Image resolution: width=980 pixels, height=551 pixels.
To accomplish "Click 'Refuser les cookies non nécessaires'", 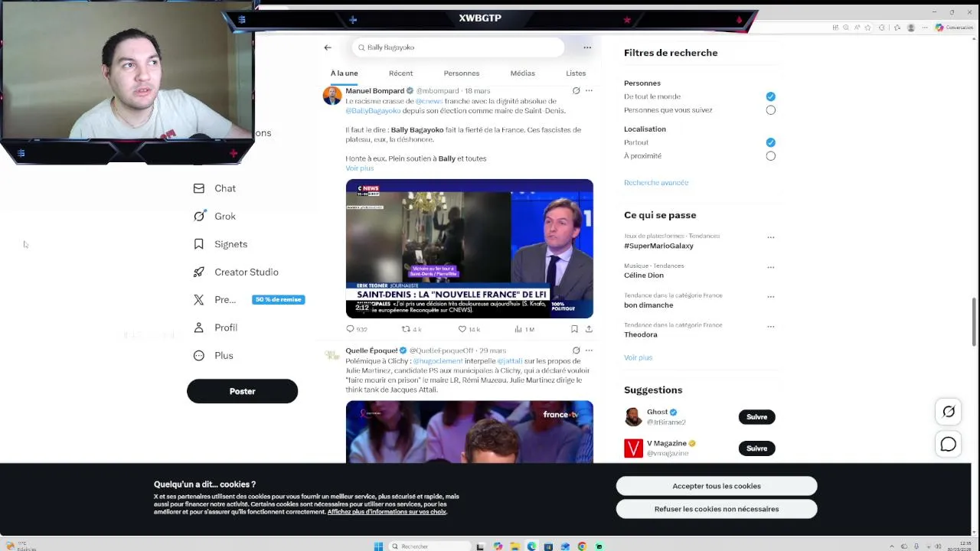I will (717, 509).
